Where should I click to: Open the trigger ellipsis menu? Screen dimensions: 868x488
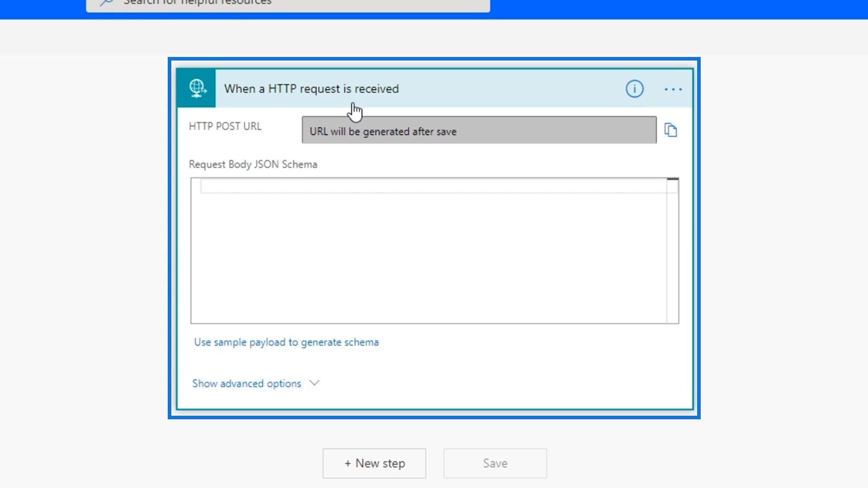coord(673,89)
